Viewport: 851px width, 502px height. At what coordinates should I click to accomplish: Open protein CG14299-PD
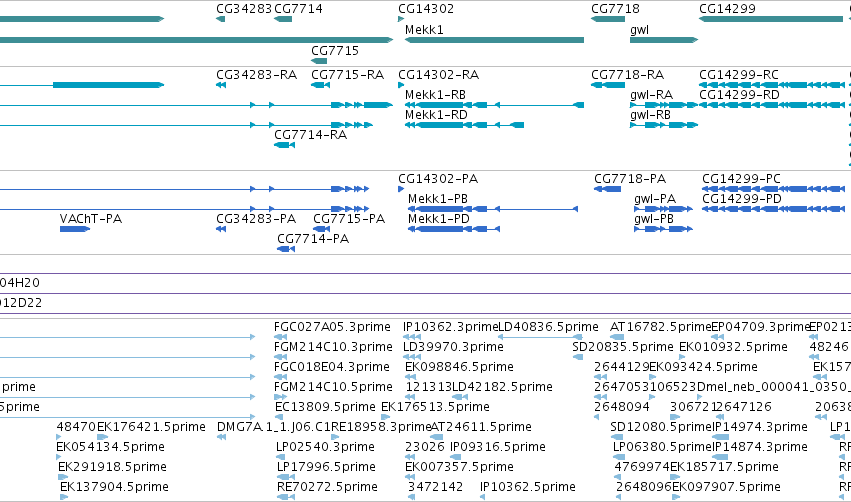(x=742, y=199)
